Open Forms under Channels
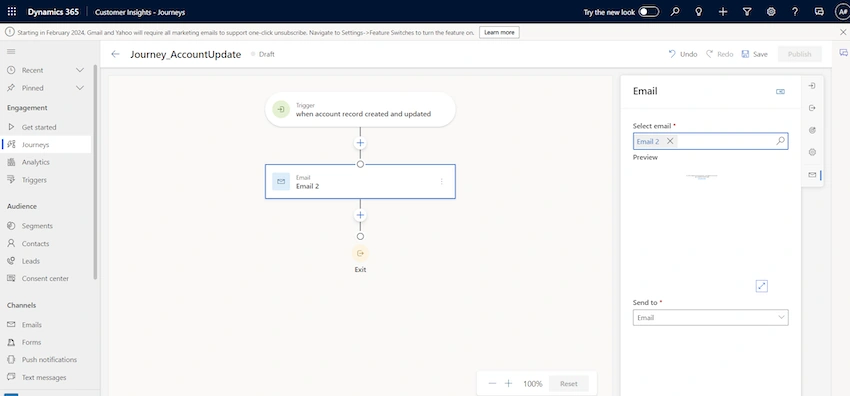The width and height of the screenshot is (850, 396). coord(46,342)
